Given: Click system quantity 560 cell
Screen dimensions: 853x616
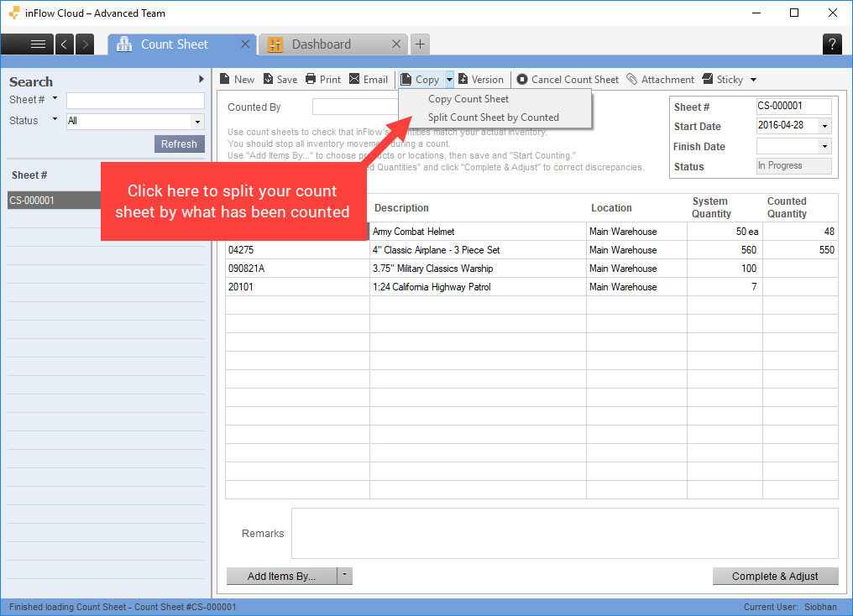Looking at the screenshot, I should click(x=725, y=250).
